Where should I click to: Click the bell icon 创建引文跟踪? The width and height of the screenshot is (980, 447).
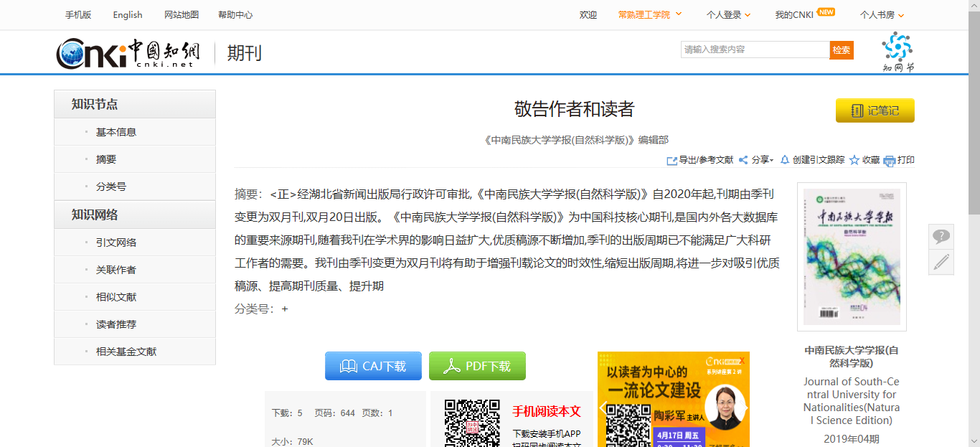pos(785,160)
